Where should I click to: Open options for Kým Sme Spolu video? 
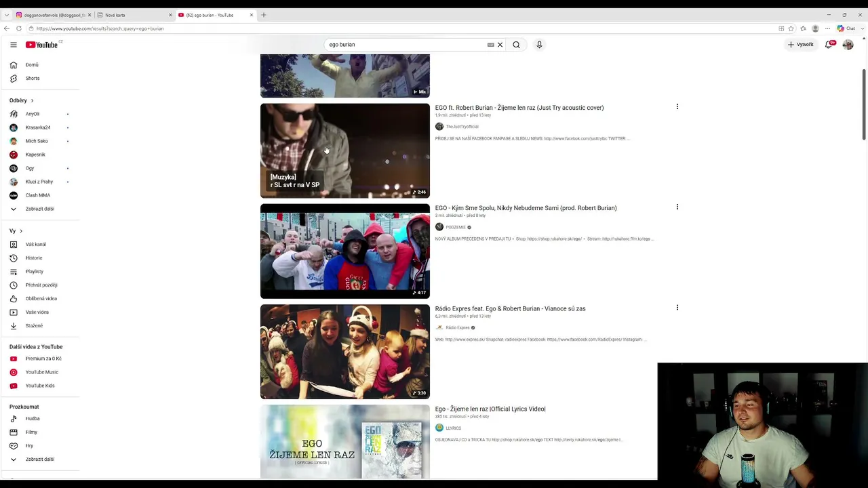point(677,207)
